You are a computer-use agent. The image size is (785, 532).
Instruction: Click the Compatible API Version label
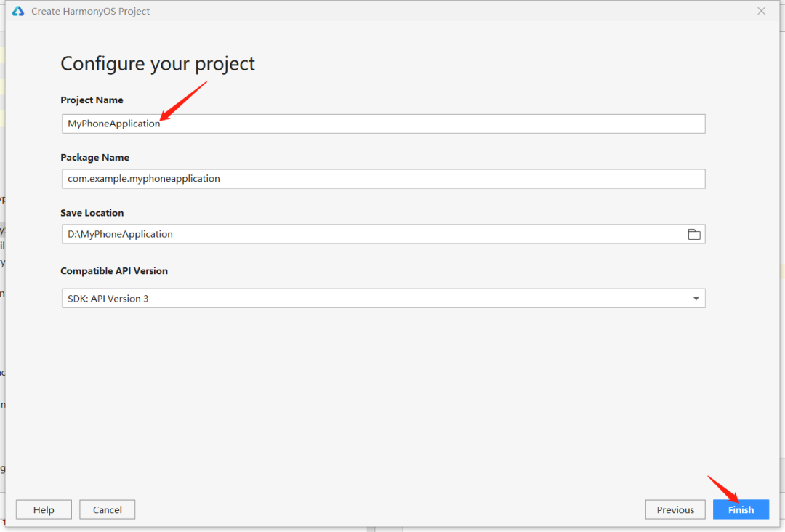click(x=114, y=271)
